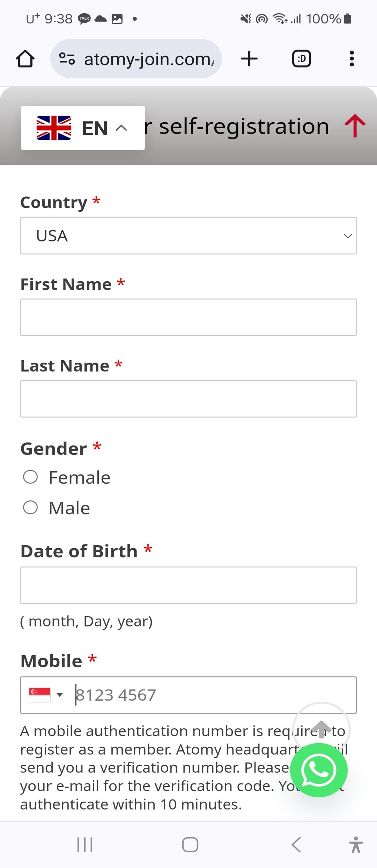Screen dimensions: 377x868
Task: Tap the recent apps navigation button
Action: pyautogui.click(x=85, y=845)
